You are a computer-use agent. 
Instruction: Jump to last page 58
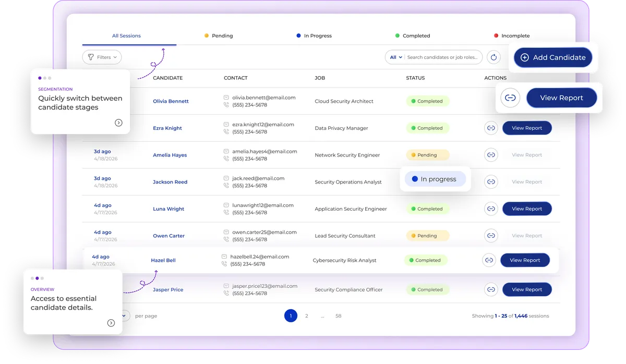click(x=339, y=316)
